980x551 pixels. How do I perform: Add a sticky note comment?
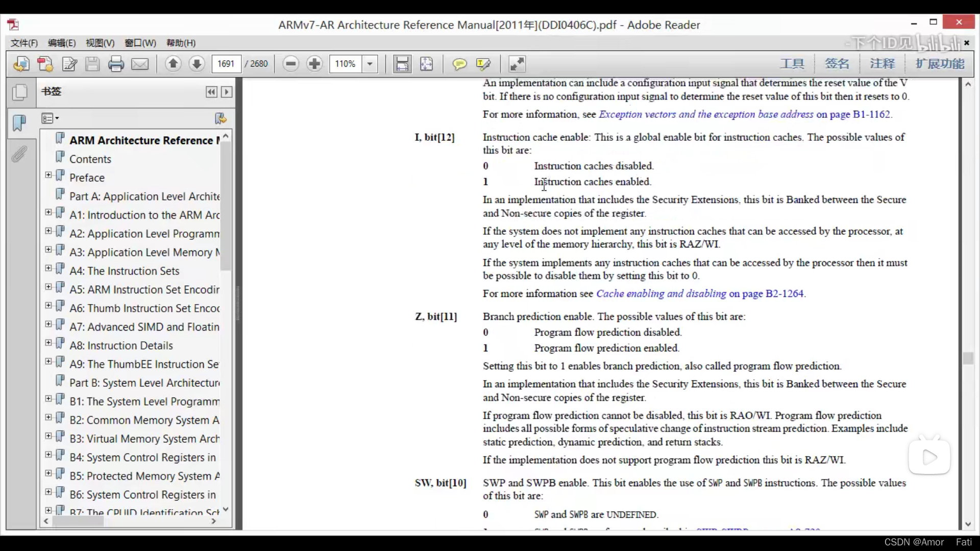tap(459, 64)
